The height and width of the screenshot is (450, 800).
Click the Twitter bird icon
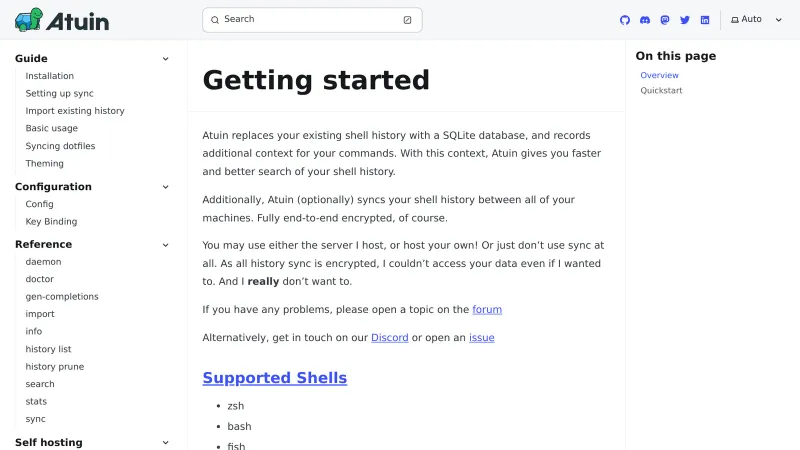coord(685,20)
